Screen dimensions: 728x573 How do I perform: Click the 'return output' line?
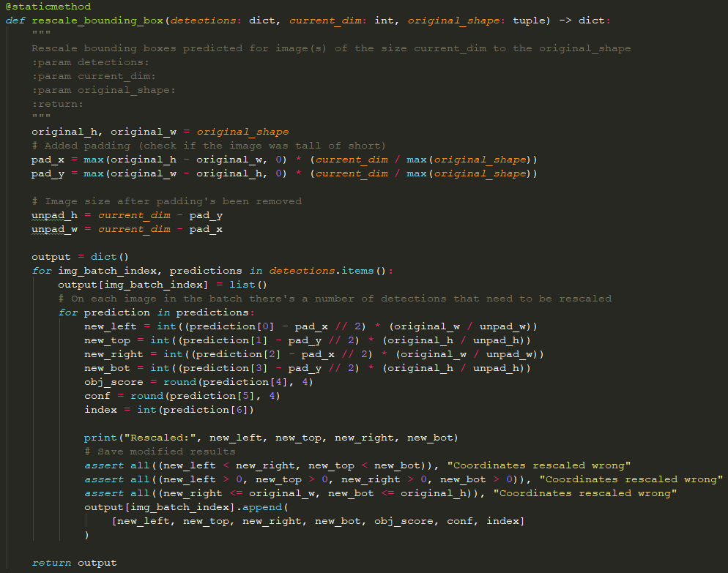74,563
